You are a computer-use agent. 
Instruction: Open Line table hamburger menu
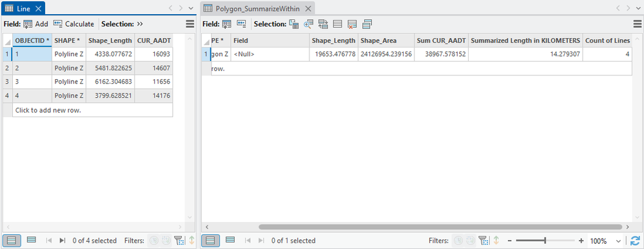(x=190, y=24)
